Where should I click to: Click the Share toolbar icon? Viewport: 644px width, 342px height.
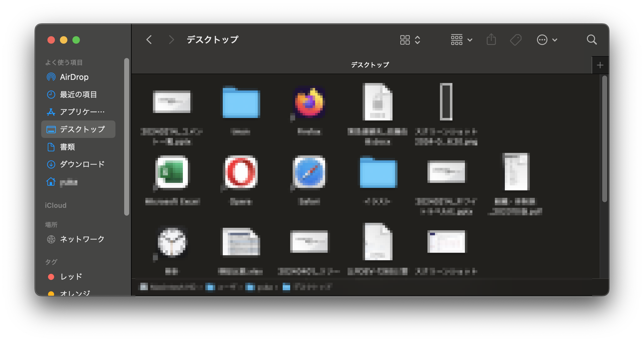coord(491,40)
